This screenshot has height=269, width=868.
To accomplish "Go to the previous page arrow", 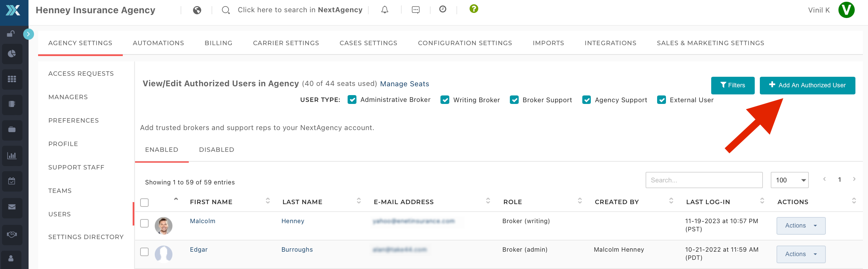I will click(824, 179).
